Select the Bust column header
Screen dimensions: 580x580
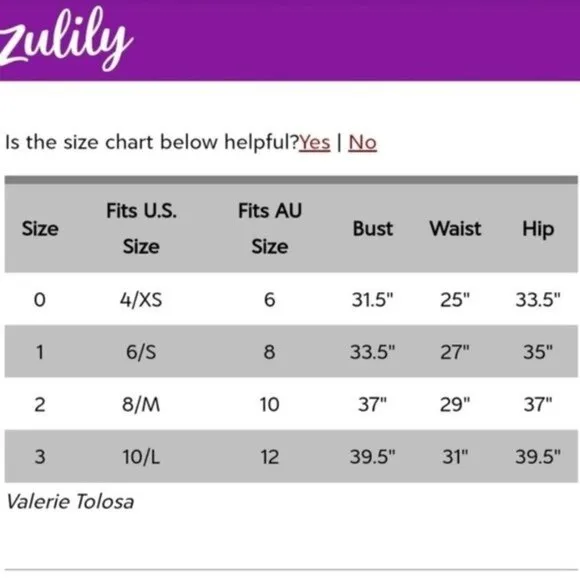click(x=372, y=229)
